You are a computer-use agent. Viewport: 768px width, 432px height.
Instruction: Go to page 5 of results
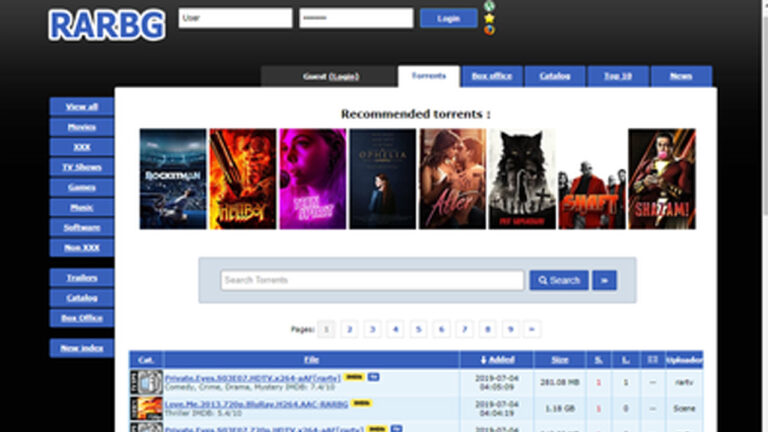tap(418, 329)
